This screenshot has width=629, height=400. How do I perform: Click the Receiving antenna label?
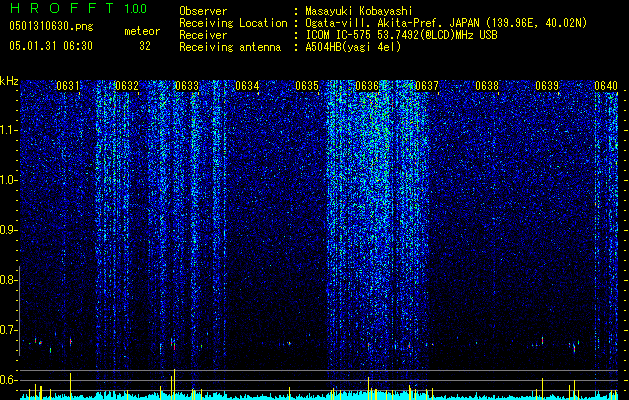[x=230, y=47]
